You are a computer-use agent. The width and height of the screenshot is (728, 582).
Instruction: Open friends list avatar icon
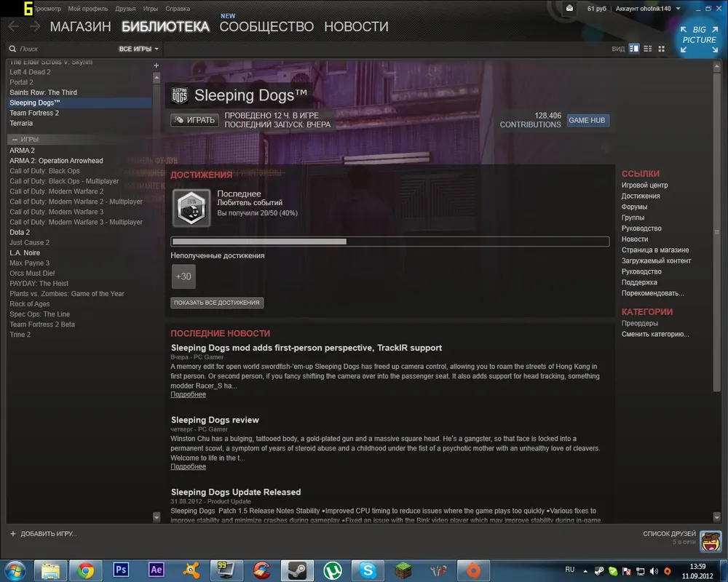(710, 541)
